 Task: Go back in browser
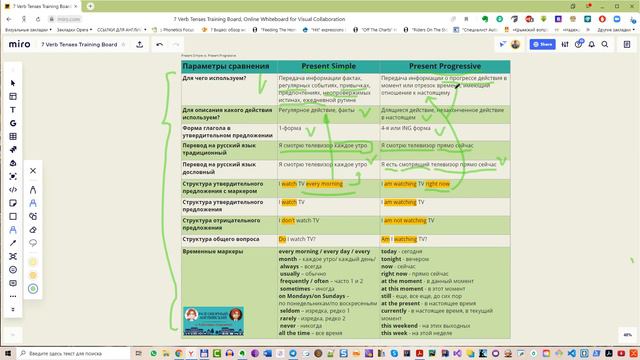[9, 19]
